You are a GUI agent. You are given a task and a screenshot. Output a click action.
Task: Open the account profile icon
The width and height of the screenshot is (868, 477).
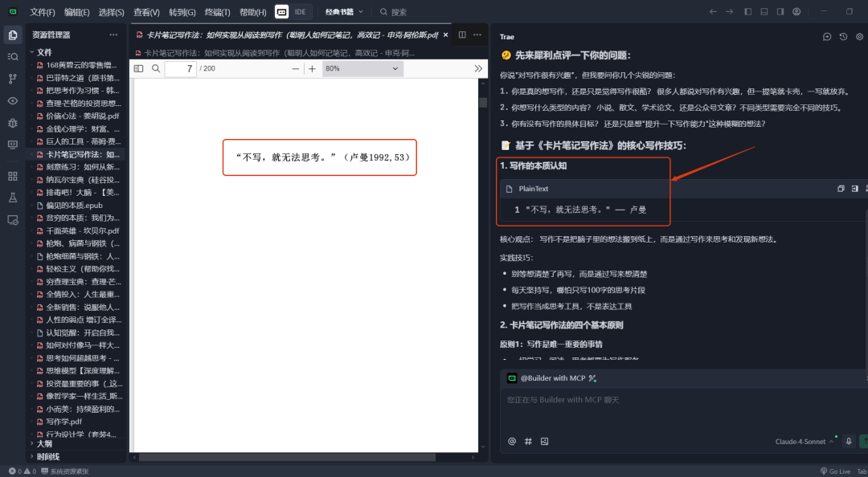[x=796, y=11]
